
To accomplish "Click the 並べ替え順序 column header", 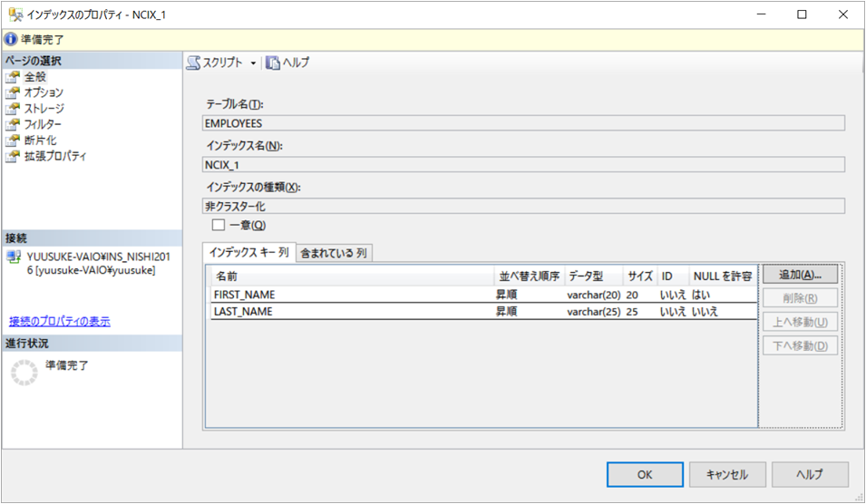I will (530, 276).
